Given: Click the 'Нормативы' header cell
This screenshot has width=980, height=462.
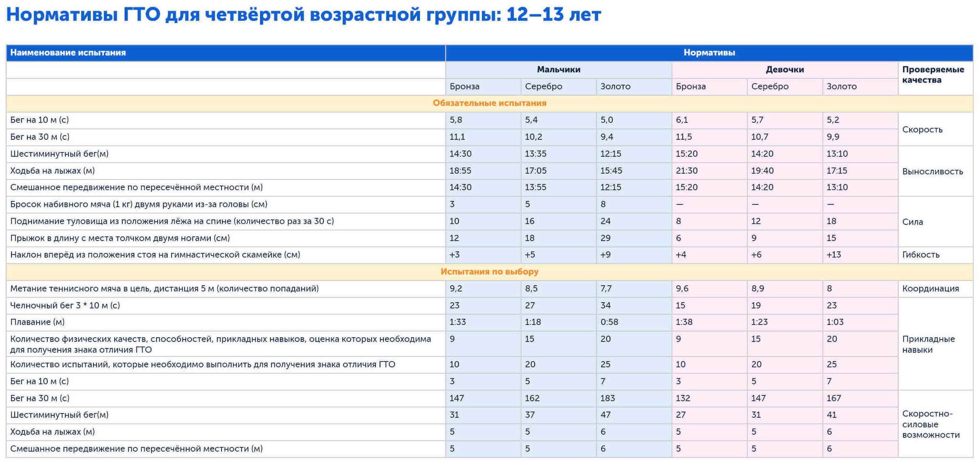Looking at the screenshot, I should coord(709,53).
